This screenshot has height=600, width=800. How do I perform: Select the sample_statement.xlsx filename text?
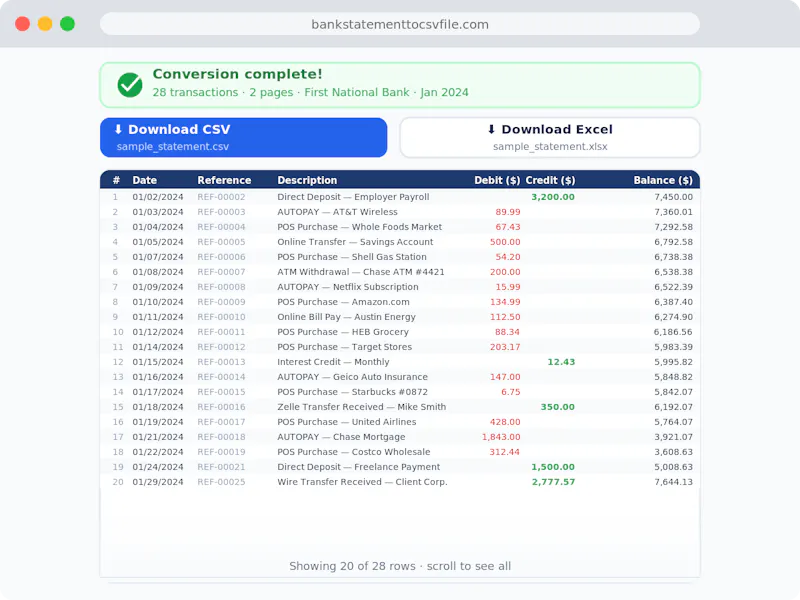click(x=550, y=146)
